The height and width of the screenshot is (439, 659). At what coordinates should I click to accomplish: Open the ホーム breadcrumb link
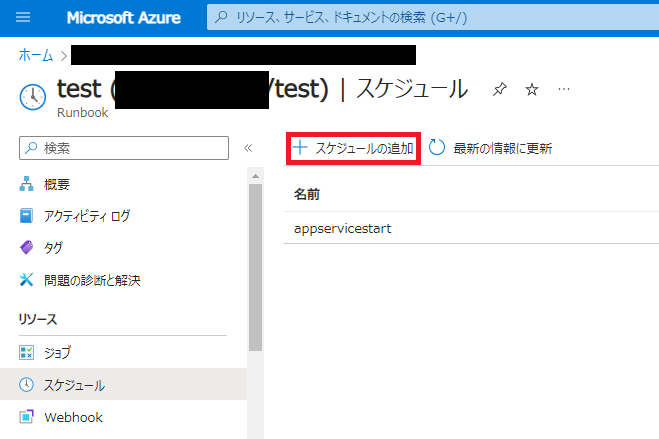[36, 55]
